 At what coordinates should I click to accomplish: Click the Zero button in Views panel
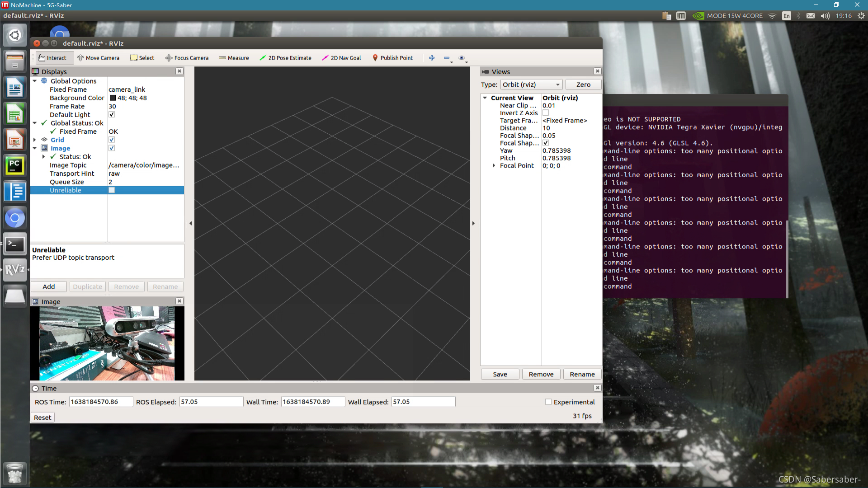pyautogui.click(x=583, y=84)
